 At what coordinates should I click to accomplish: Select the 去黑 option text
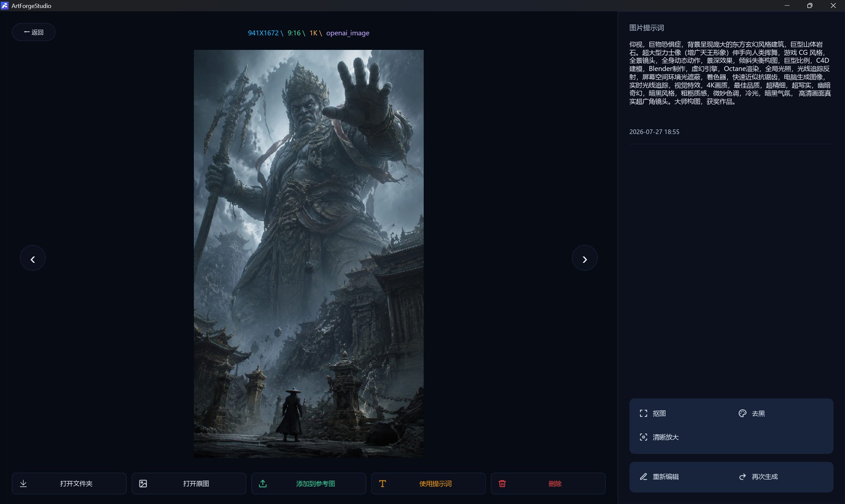(758, 414)
